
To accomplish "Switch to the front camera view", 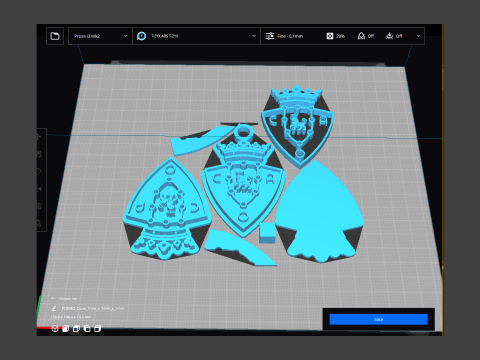I will click(66, 329).
